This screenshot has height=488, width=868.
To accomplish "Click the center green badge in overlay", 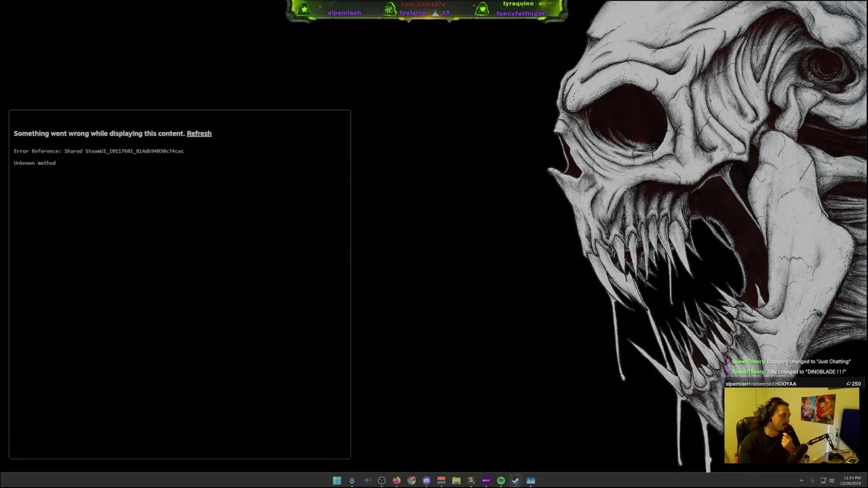I will click(390, 9).
